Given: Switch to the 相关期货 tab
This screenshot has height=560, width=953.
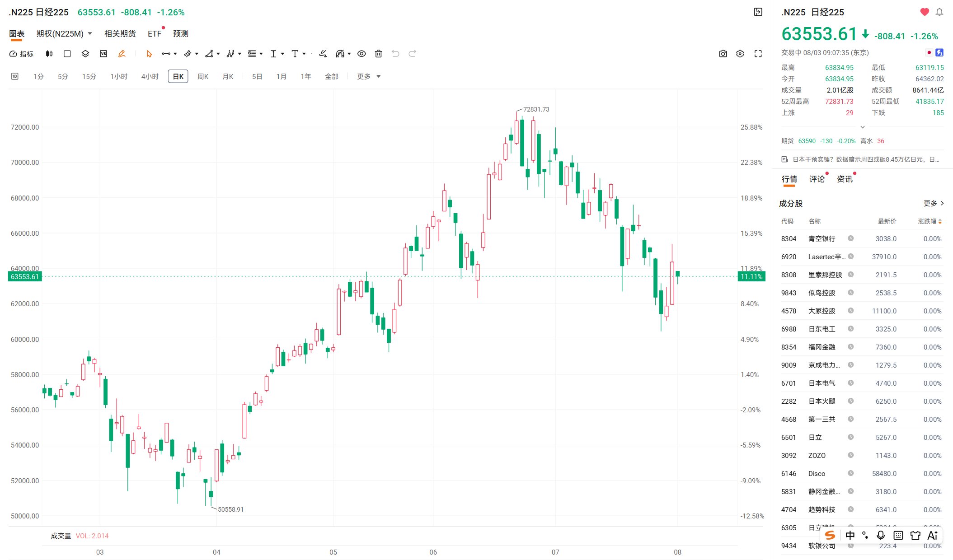Looking at the screenshot, I should click(120, 34).
